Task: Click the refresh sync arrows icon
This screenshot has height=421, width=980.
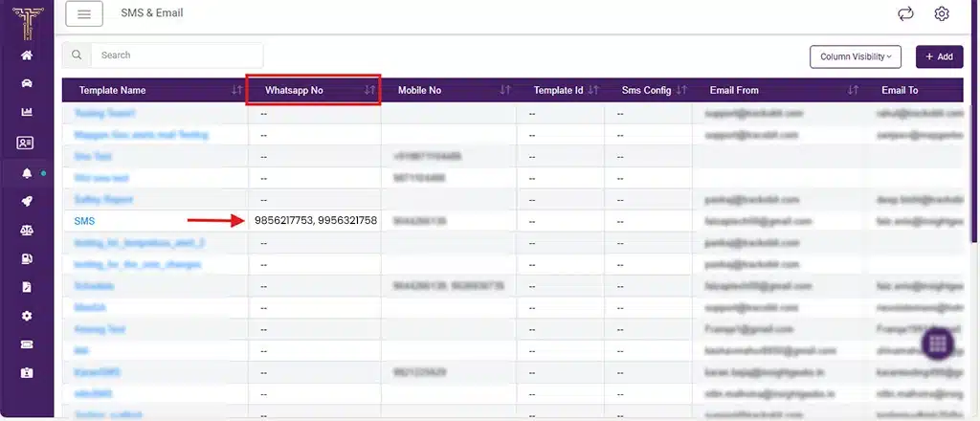Action: coord(905,13)
